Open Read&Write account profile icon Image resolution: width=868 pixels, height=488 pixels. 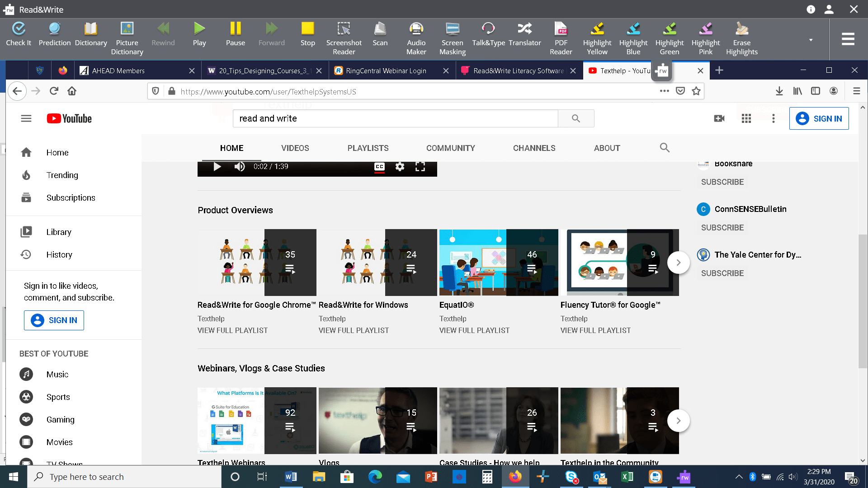click(x=829, y=9)
